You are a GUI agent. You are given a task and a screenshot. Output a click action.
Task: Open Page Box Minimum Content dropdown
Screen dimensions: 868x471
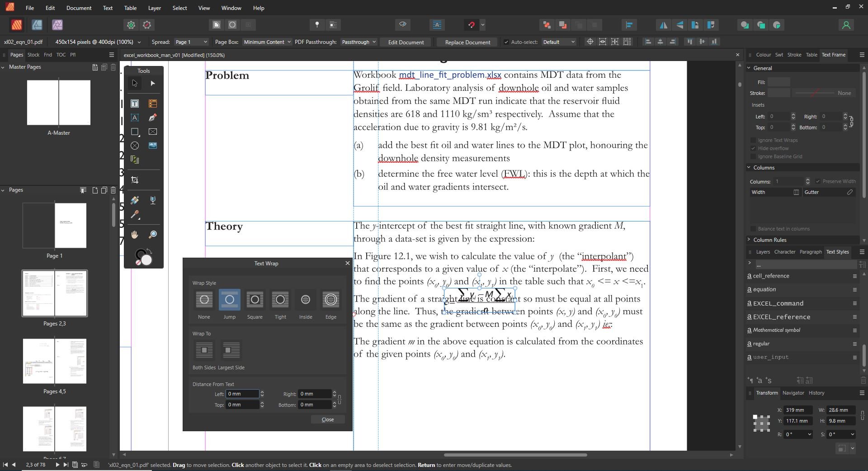pyautogui.click(x=267, y=42)
